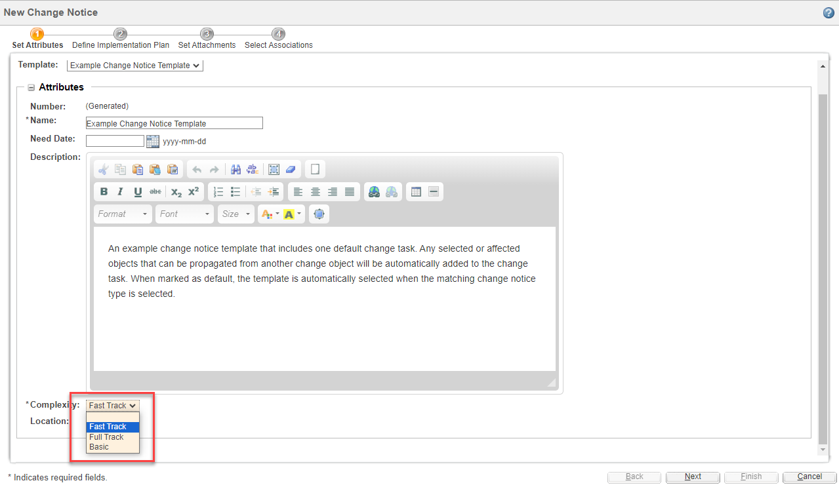Insert a link using the globe link icon

click(374, 191)
